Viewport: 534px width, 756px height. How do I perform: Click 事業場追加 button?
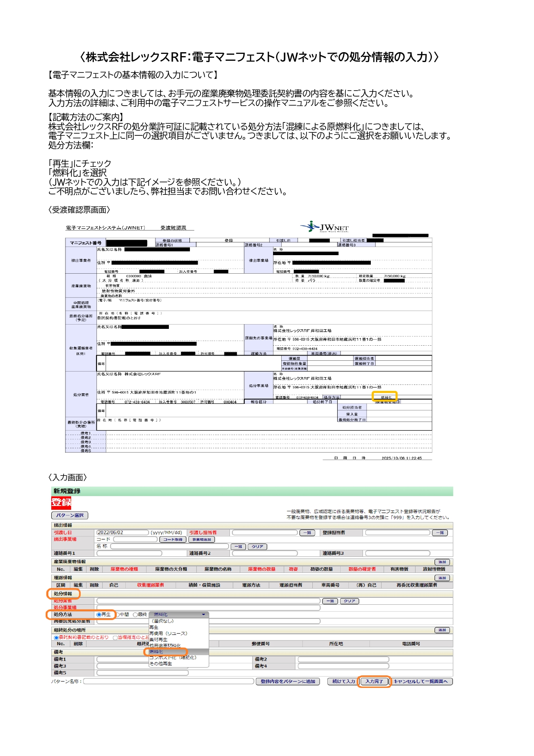click(202, 539)
